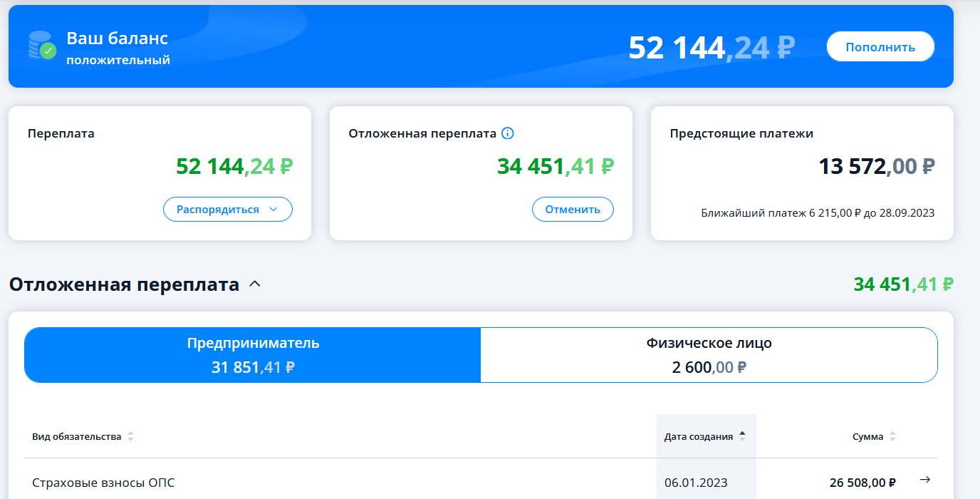
Task: Click the 34 451,41 ₽ amount in the Отложенная переплата card
Action: (556, 166)
